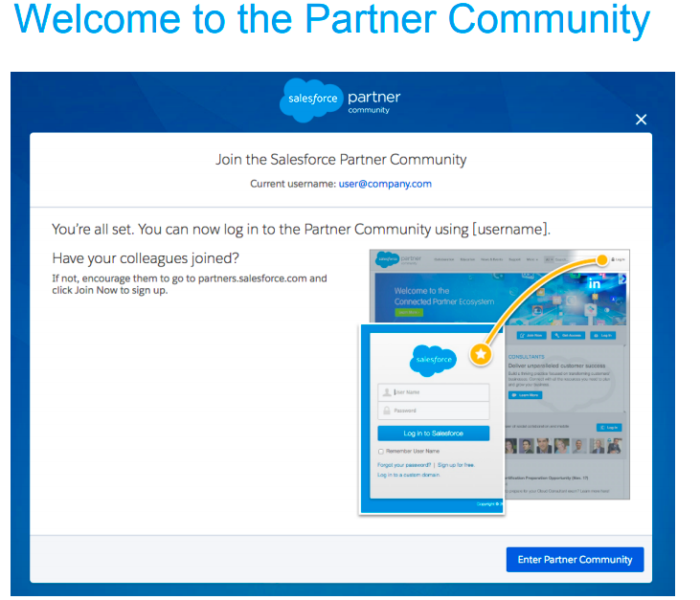Screen dimensions: 700x600
Task: Focus the Password input field
Action: 439,411
